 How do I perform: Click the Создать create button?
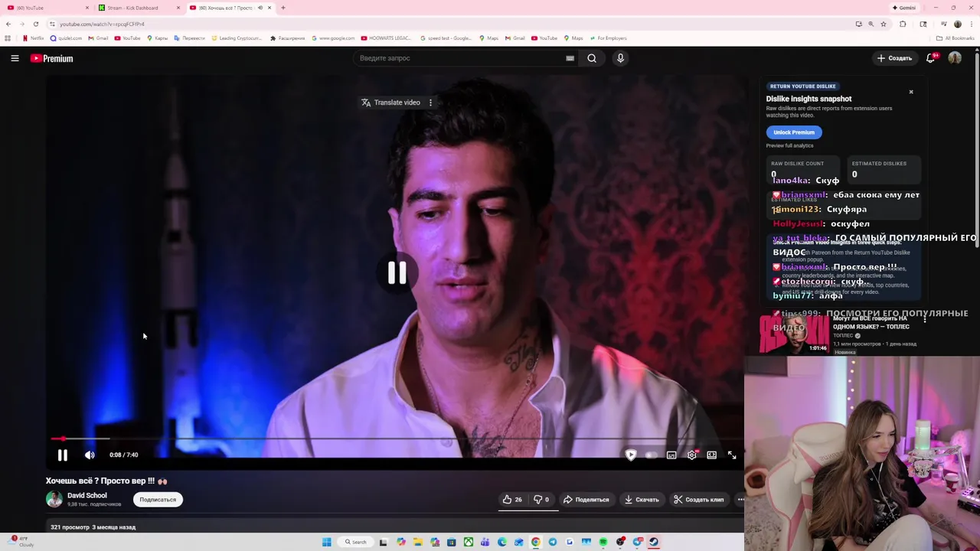894,58
